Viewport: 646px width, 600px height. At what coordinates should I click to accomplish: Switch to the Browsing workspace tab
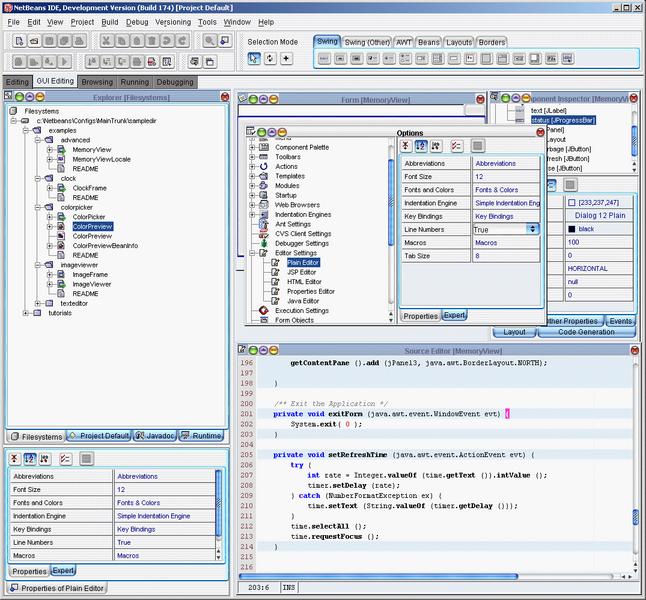click(x=97, y=82)
